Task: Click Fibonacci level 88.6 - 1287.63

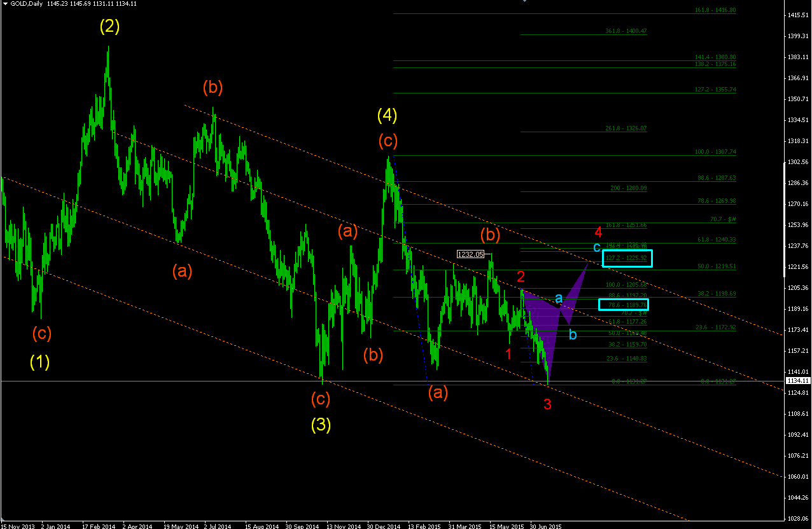Action: pos(717,178)
